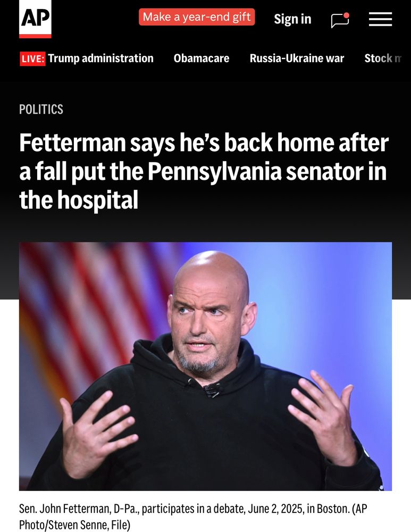Open the AP logo home link
This screenshot has width=411, height=532.
click(x=35, y=19)
